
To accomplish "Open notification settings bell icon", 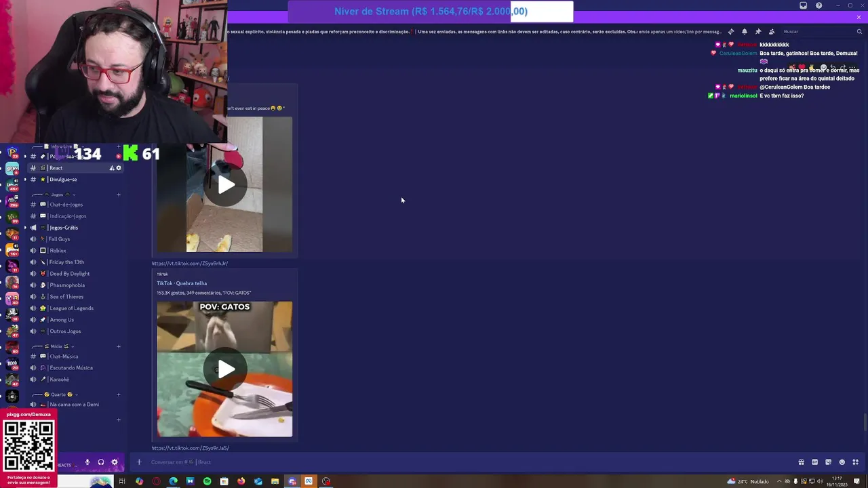I will (744, 32).
